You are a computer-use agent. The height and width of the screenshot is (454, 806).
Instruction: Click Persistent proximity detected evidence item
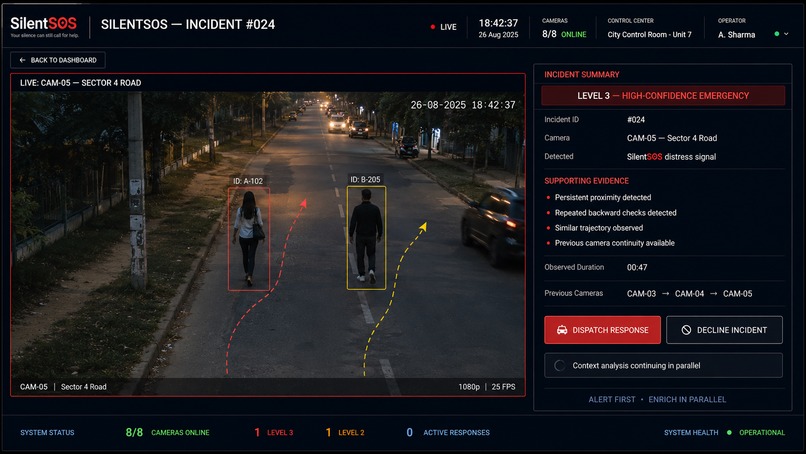[603, 197]
